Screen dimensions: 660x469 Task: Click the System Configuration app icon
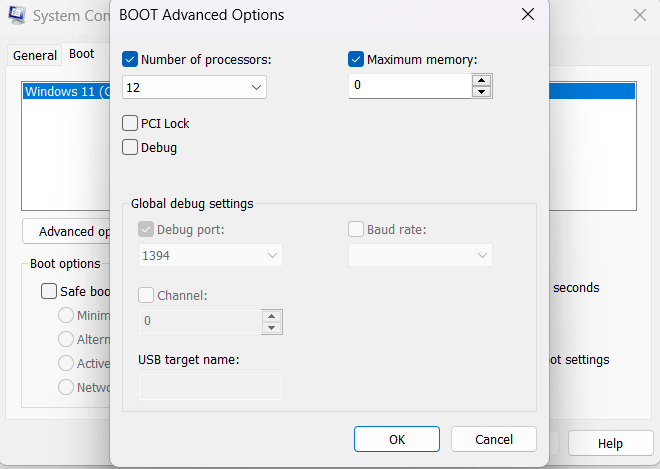click(17, 15)
